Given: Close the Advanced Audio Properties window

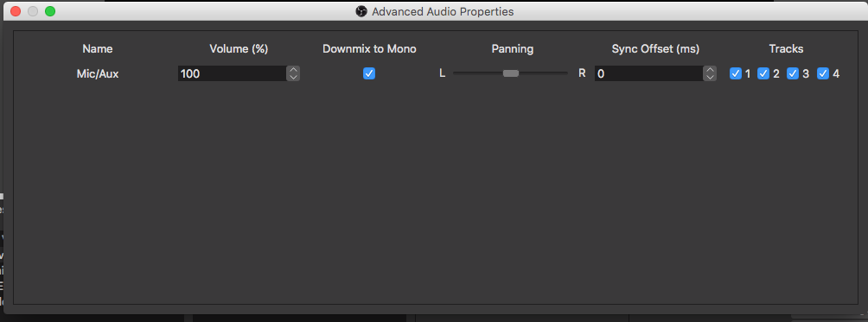Looking at the screenshot, I should coord(16,11).
